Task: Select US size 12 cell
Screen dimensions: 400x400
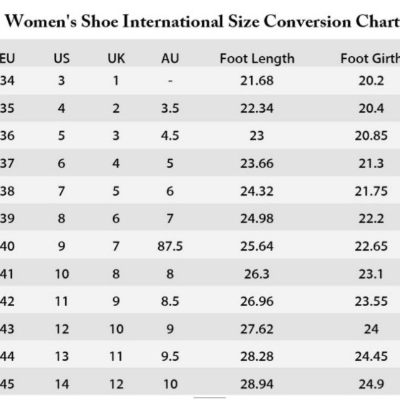Action: click(x=62, y=329)
